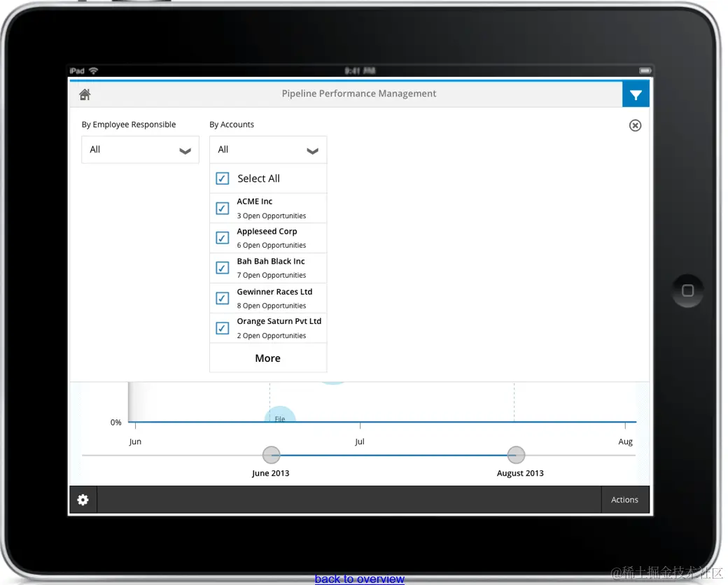Open the Actions menu in footer

pos(624,500)
